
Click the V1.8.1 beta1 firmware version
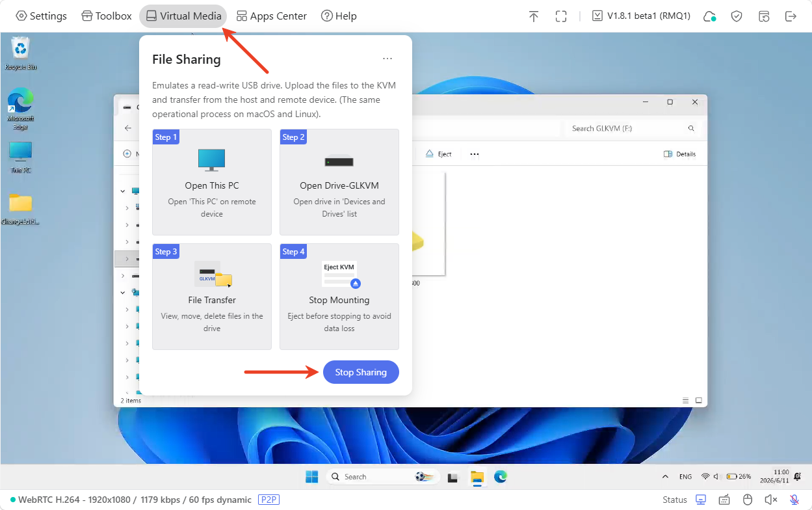click(641, 16)
